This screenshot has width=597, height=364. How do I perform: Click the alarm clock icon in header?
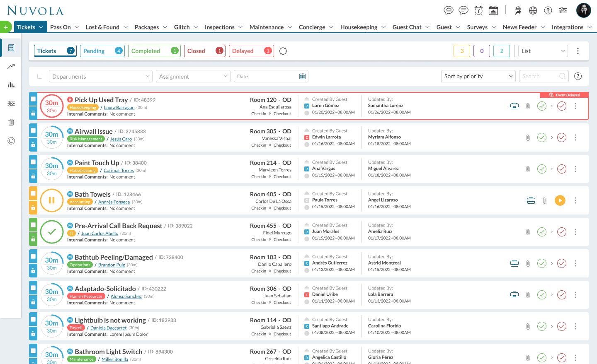coord(478,10)
